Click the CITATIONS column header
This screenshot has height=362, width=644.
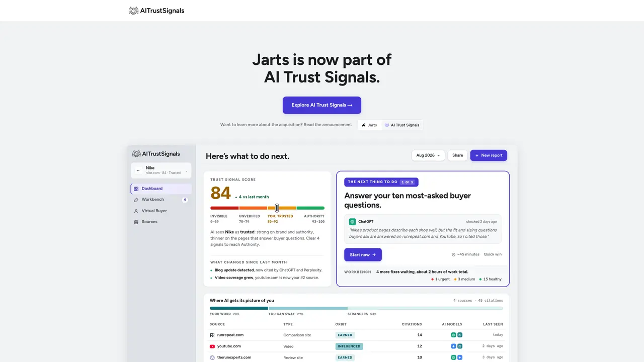(412, 324)
